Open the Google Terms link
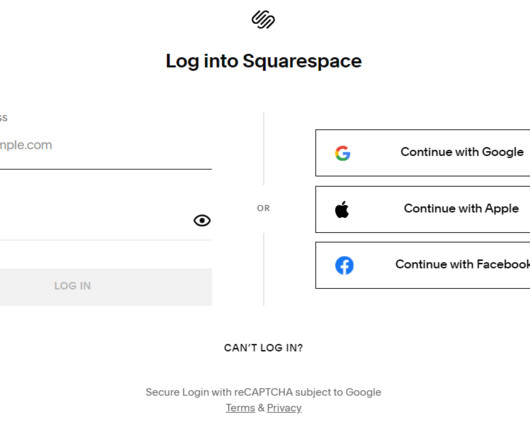Viewport: 530px width, 442px height. tap(240, 408)
